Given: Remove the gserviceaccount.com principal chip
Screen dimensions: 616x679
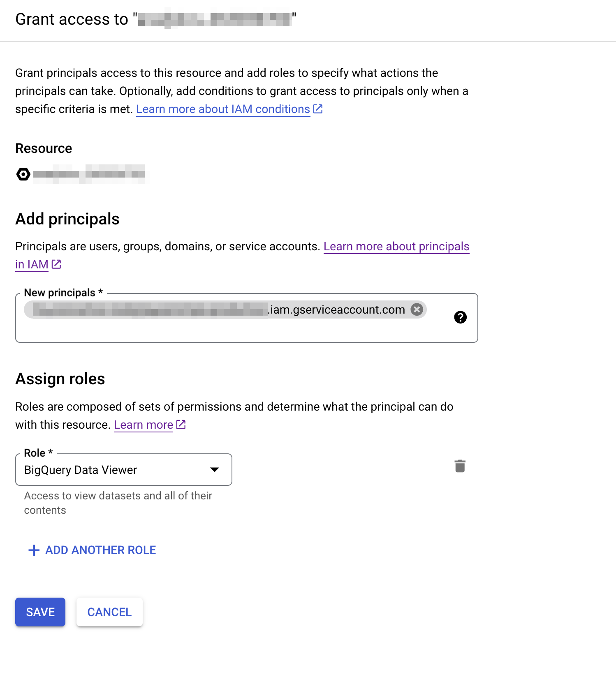Looking at the screenshot, I should point(417,309).
